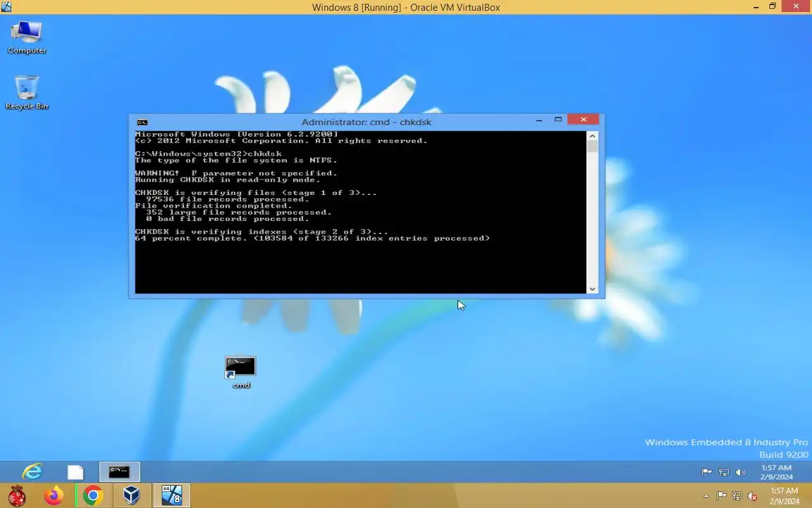
Task: Open the host taskbar clock showing 1:57 AM
Action: [784, 496]
